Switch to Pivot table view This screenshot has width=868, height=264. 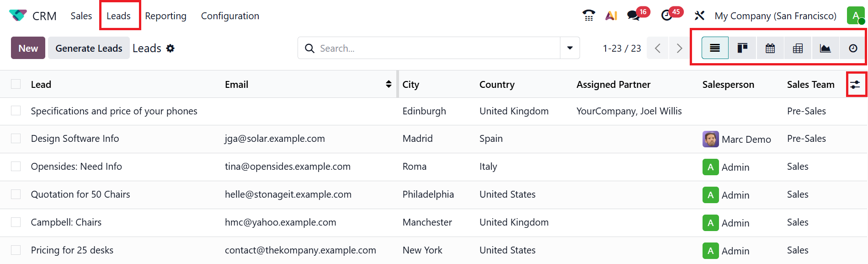tap(798, 48)
